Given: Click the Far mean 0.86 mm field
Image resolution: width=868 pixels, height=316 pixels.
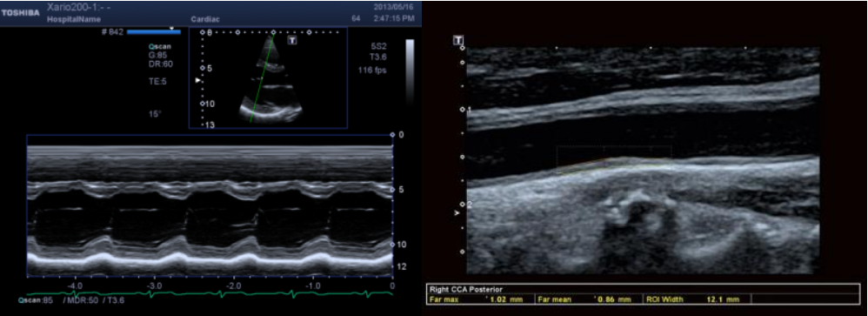Looking at the screenshot, I should click(x=589, y=299).
